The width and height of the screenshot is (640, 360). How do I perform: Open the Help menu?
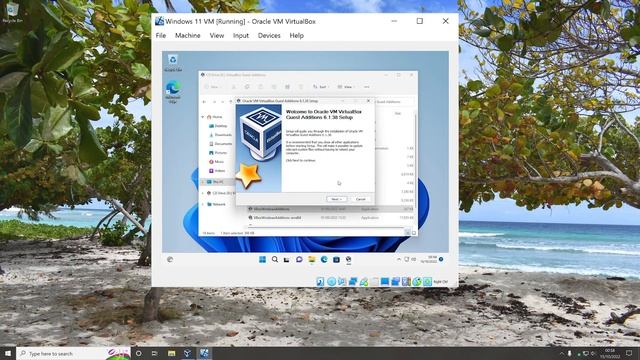point(297,36)
